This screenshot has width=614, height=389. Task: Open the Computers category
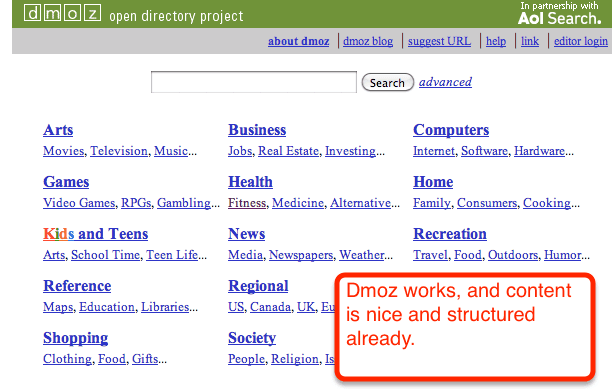click(x=451, y=130)
